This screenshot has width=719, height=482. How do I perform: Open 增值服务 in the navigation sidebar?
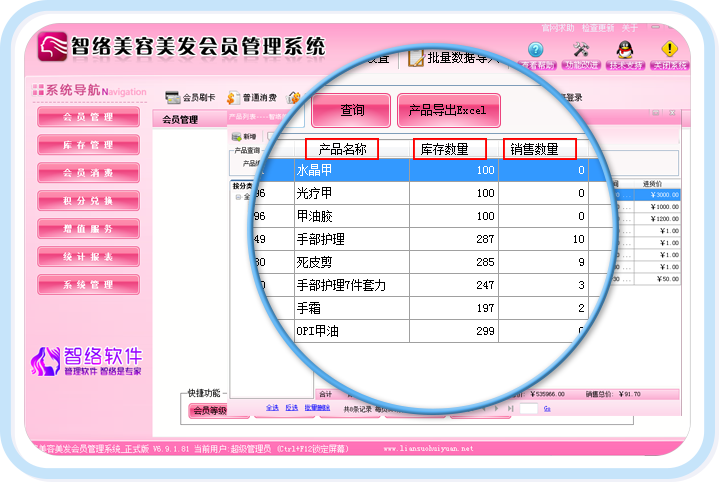point(88,229)
